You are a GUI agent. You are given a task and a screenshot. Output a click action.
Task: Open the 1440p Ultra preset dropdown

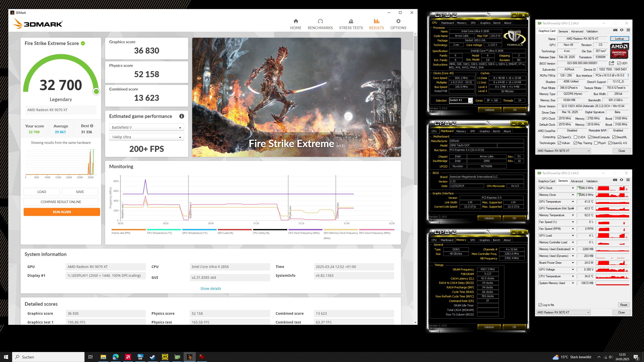click(147, 137)
